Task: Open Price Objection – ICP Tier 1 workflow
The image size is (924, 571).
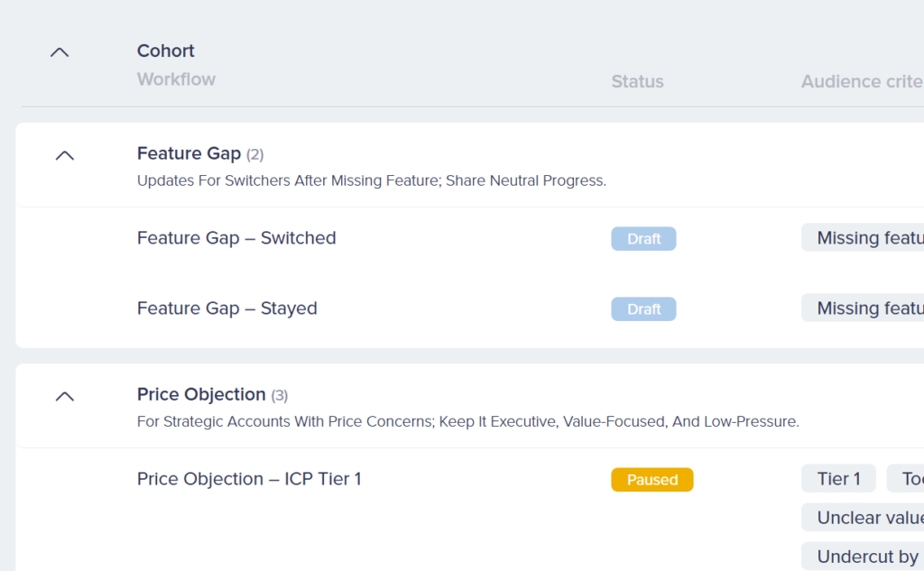Action: tap(249, 479)
